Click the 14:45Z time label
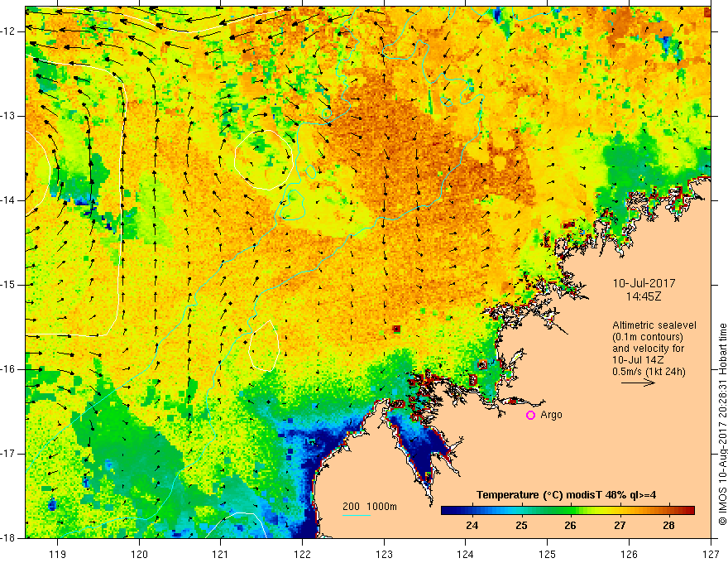The height and width of the screenshot is (563, 728). pos(644,296)
